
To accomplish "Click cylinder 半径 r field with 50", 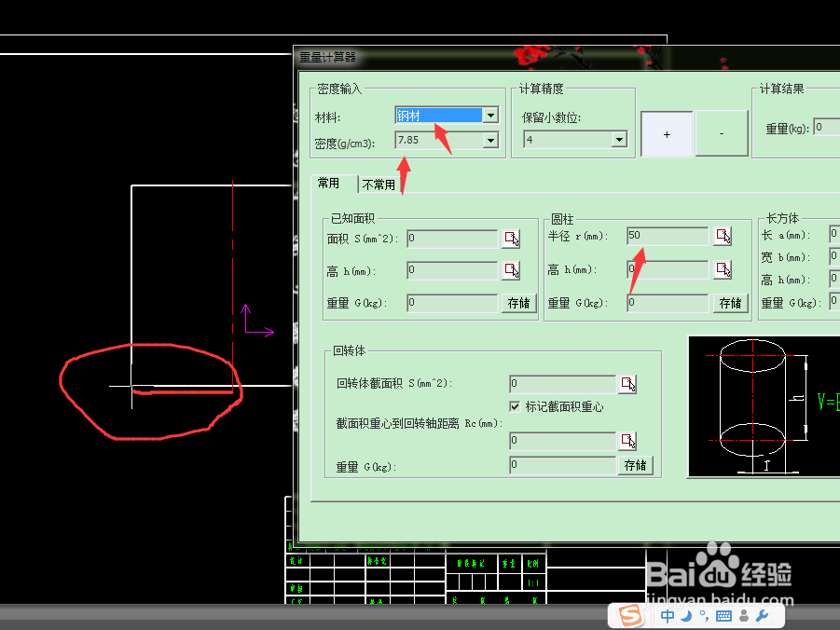I will (668, 236).
